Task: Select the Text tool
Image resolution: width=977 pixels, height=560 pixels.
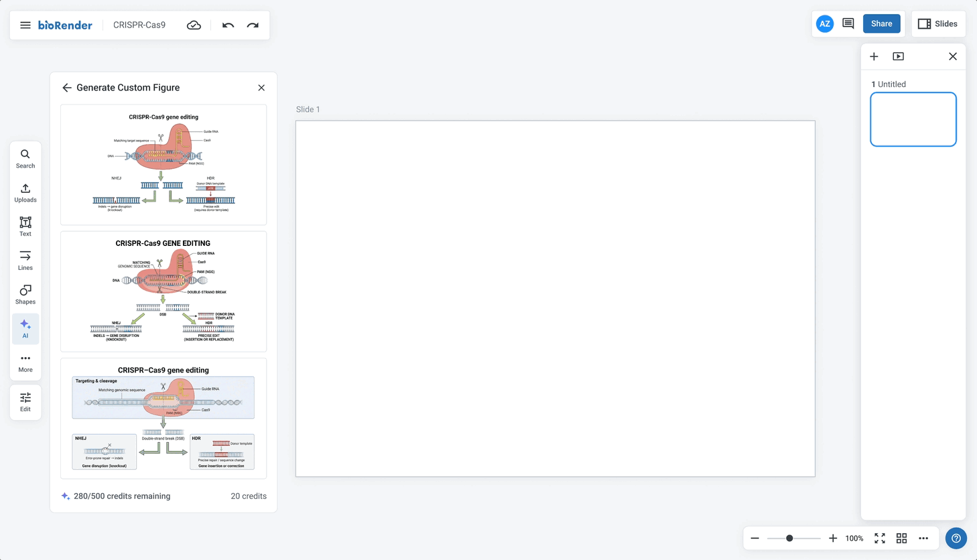Action: coord(25,226)
